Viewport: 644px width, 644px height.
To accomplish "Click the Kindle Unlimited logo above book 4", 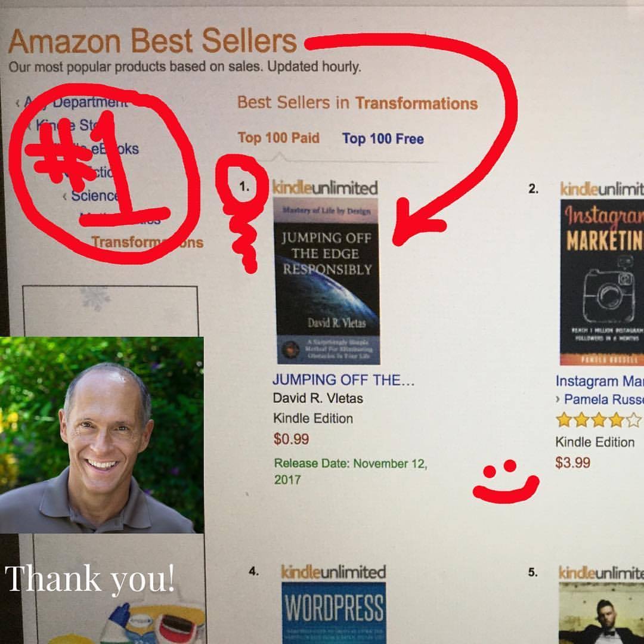I will (333, 572).
